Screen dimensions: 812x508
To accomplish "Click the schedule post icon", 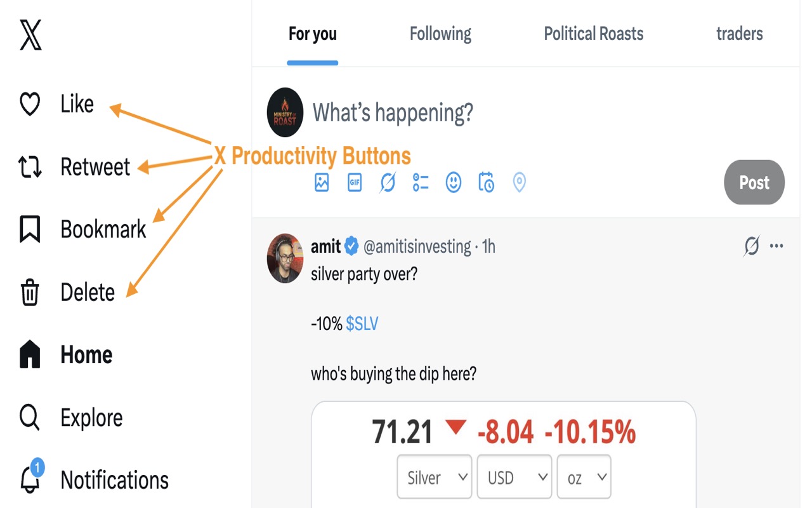I will (486, 182).
